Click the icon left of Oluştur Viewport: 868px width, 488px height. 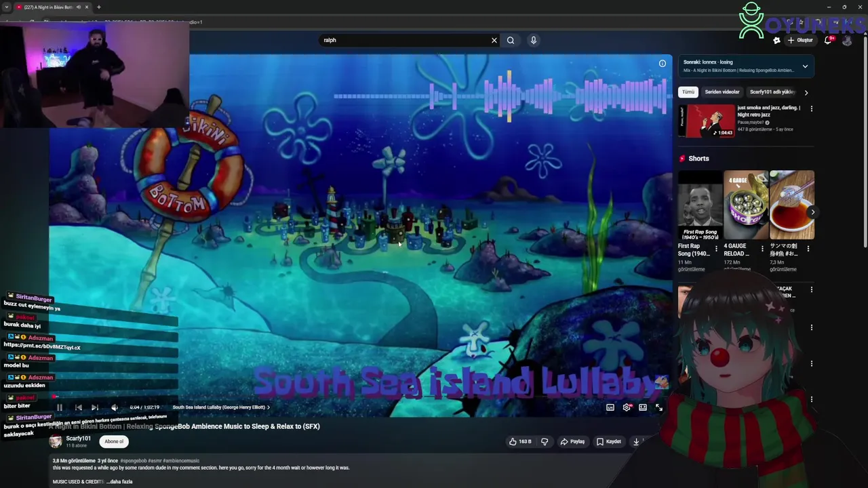click(x=776, y=40)
